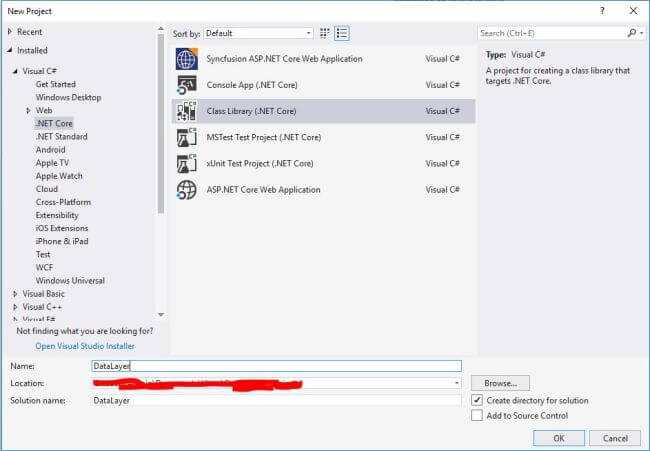The image size is (650, 451).
Task: Click the category tree scrollbar thumb
Action: pyautogui.click(x=161, y=124)
